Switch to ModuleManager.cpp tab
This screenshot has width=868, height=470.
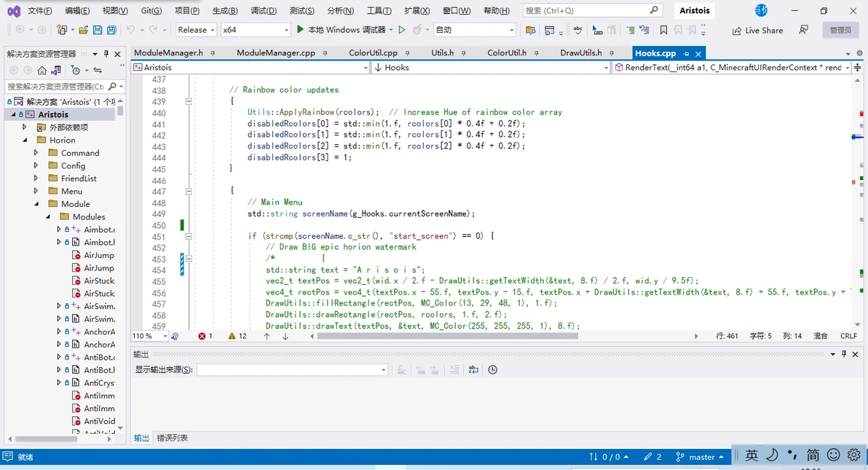276,52
